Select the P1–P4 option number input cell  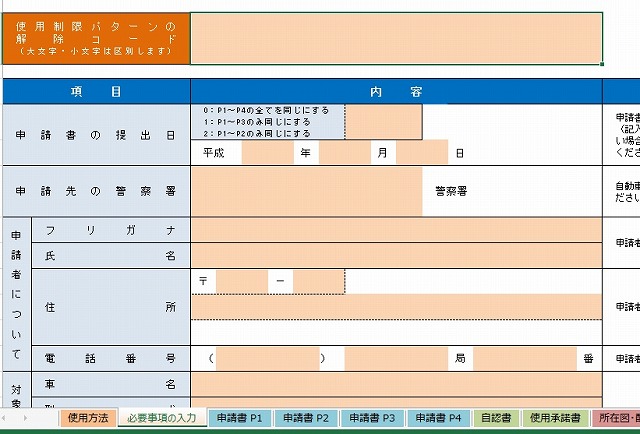383,121
